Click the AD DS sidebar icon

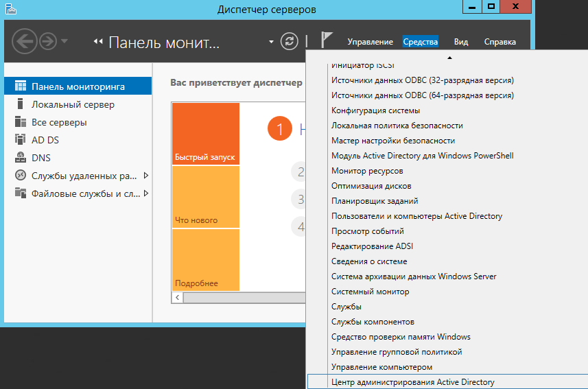(21, 139)
